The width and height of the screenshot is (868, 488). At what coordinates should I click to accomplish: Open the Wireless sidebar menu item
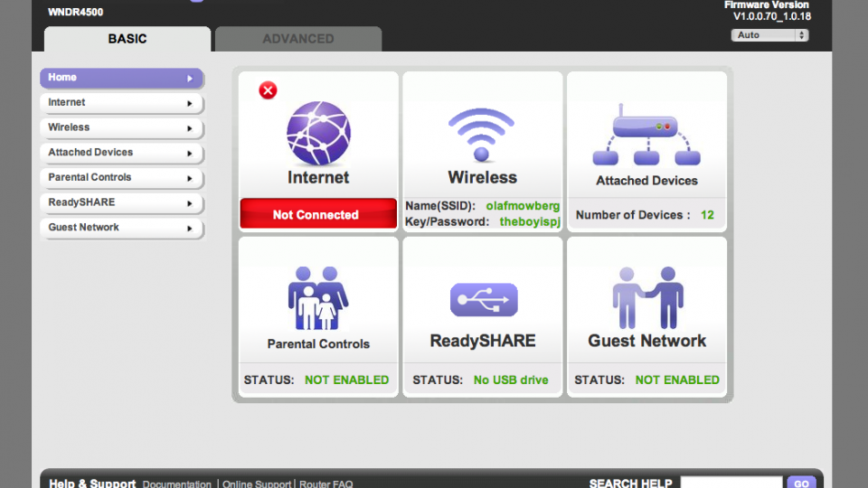point(121,127)
